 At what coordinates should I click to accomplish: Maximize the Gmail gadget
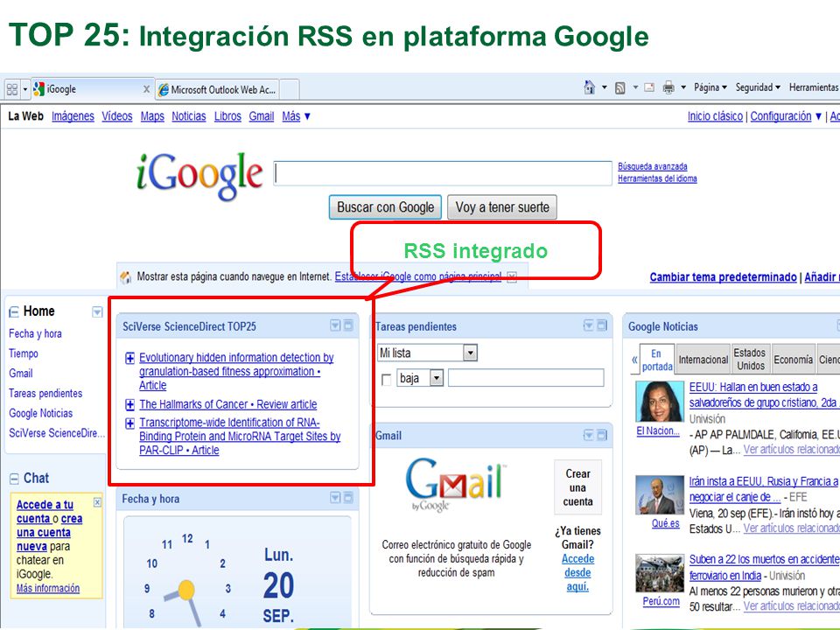point(602,435)
